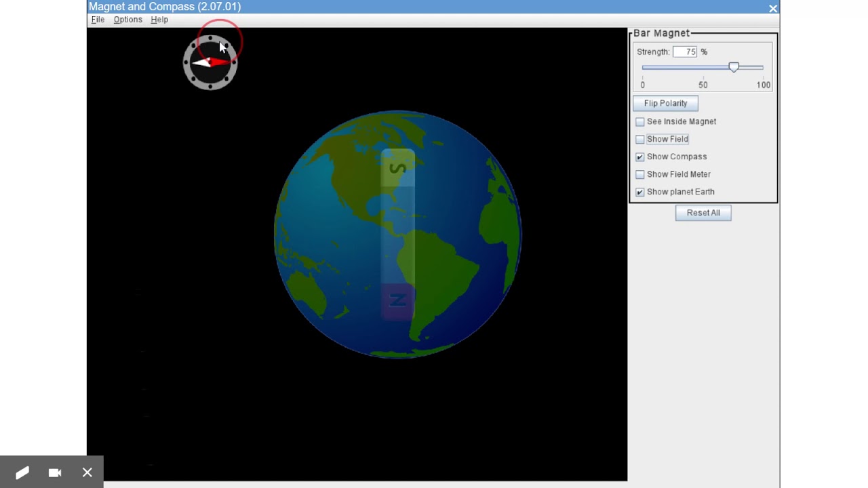The image size is (868, 488).
Task: Click Reset All button
Action: pyautogui.click(x=703, y=213)
